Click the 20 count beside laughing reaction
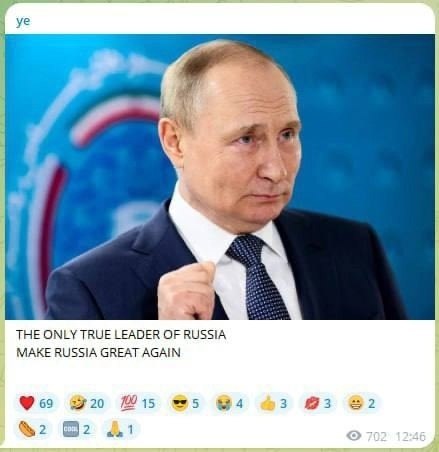The width and height of the screenshot is (439, 452). pyautogui.click(x=97, y=403)
